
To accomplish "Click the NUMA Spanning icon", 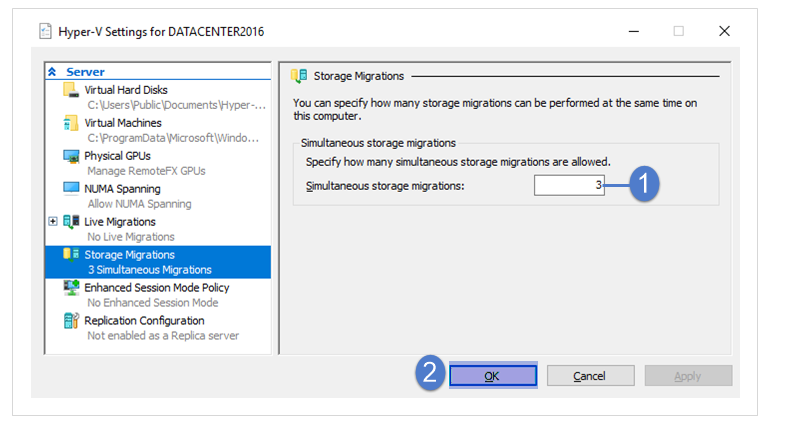I will point(71,188).
